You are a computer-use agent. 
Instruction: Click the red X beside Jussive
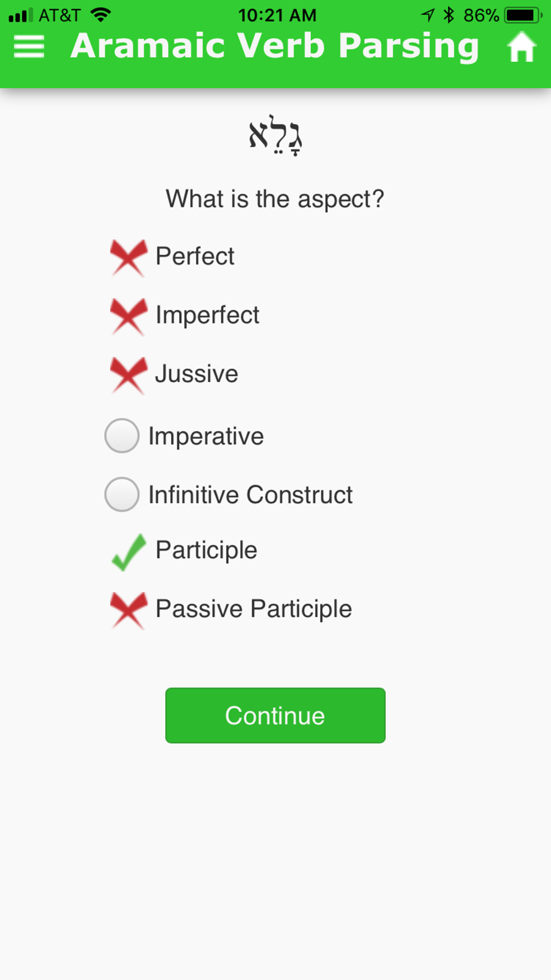(128, 375)
